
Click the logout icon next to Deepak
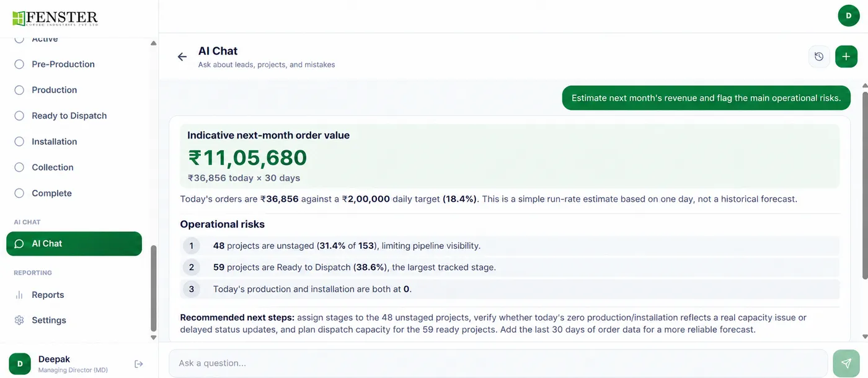tap(139, 364)
